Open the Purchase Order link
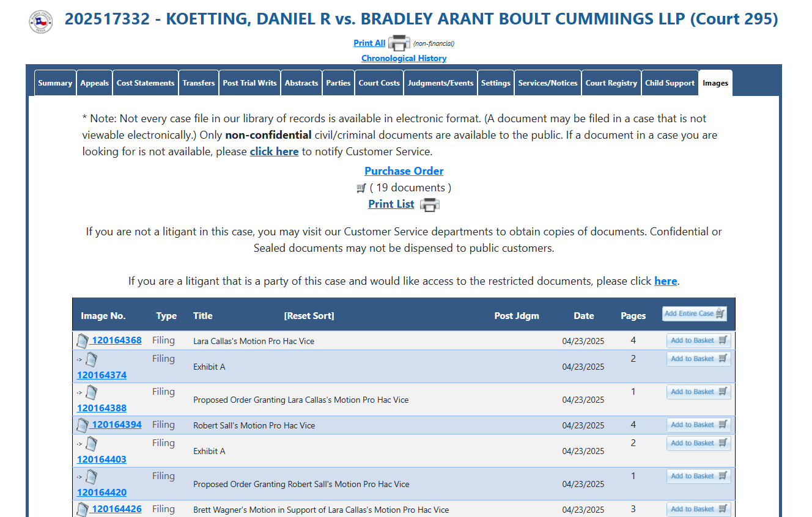The width and height of the screenshot is (812, 517). tap(404, 171)
